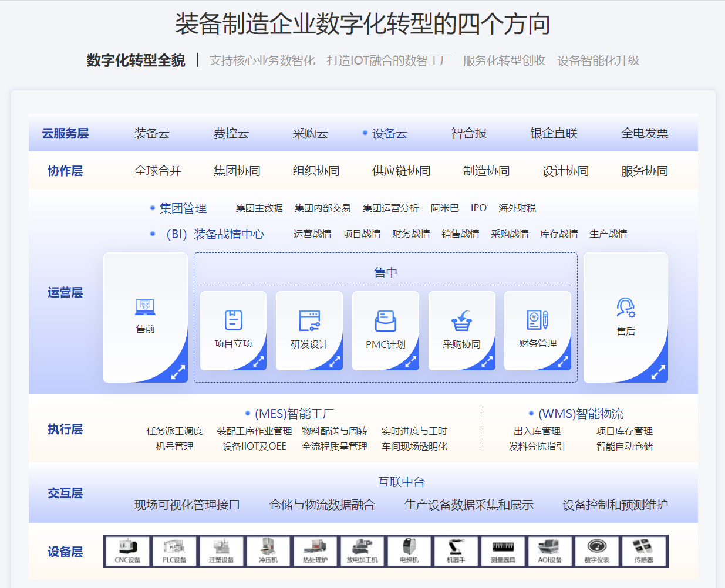Screen dimensions: 725x588
Task: Click 集团主数据 text
Action: pos(259,208)
